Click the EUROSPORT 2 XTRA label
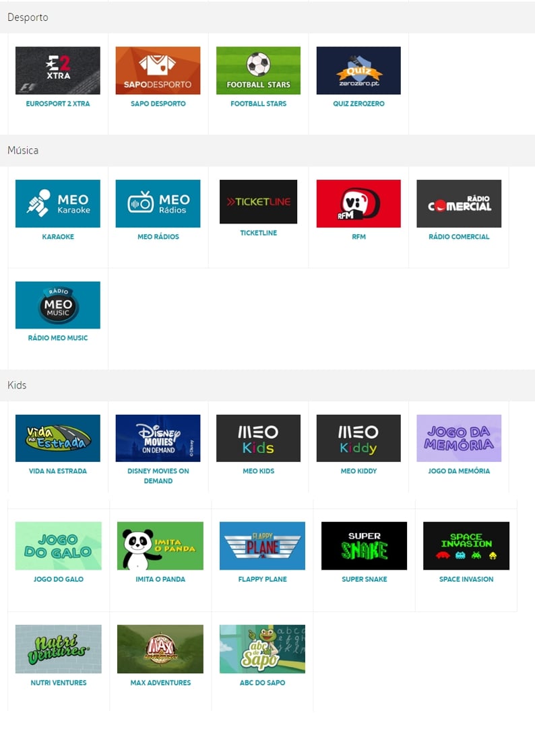Image resolution: width=535 pixels, height=756 pixels. pyautogui.click(x=58, y=104)
